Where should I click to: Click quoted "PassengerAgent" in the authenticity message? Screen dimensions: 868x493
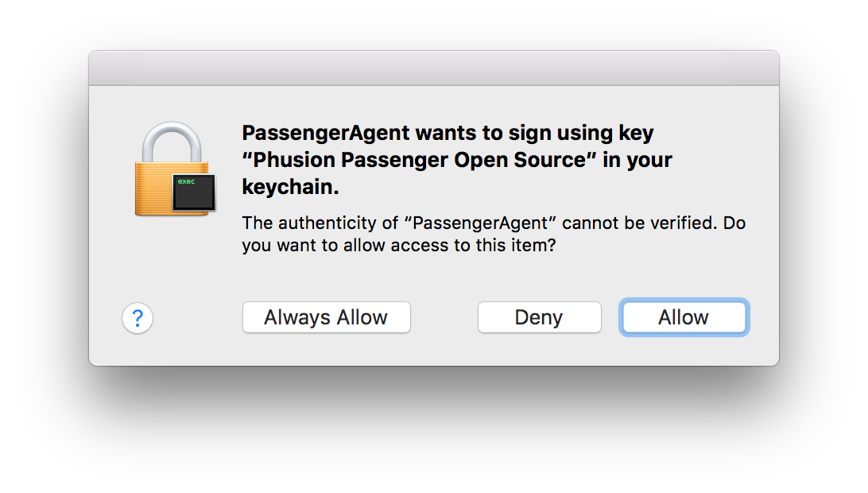click(480, 223)
